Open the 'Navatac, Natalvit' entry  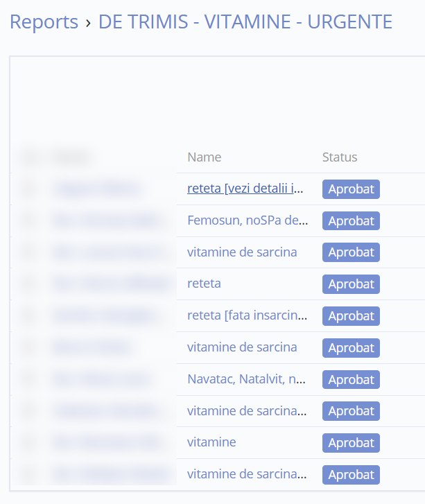click(x=245, y=379)
